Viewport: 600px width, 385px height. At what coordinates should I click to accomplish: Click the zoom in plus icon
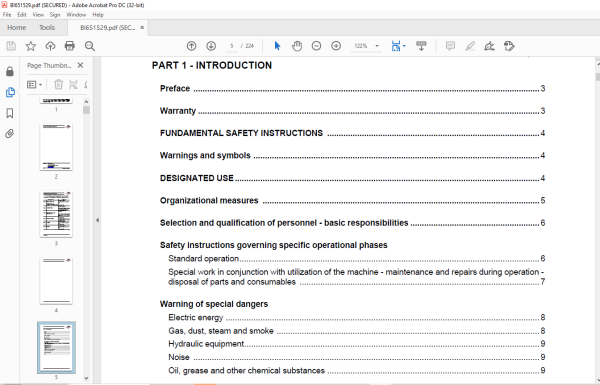click(336, 46)
